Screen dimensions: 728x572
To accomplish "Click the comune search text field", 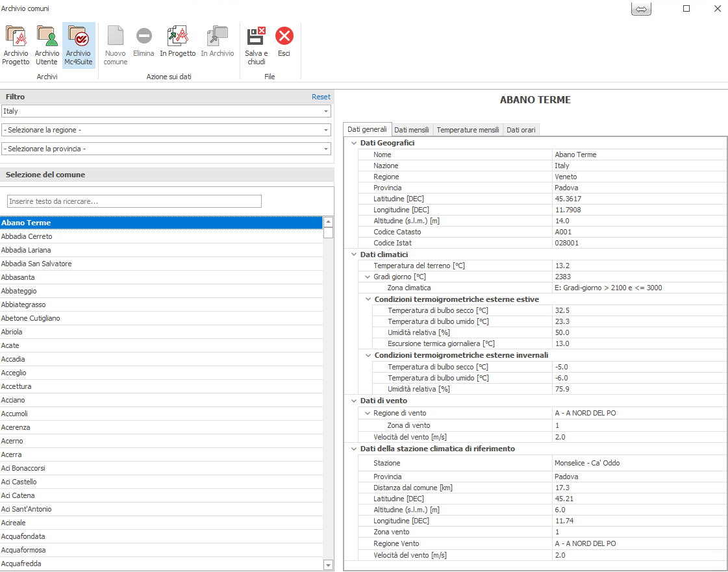I will point(134,202).
